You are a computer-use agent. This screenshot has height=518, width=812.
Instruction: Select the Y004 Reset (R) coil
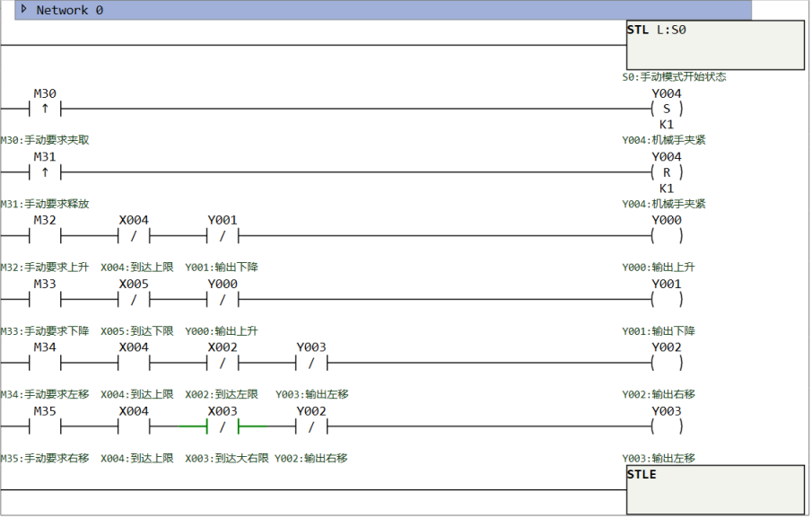666,172
